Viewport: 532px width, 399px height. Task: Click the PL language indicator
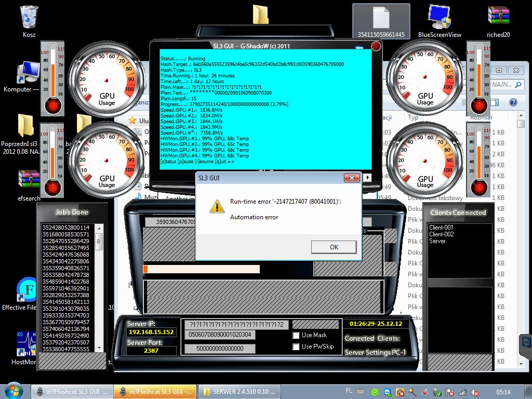coord(349,391)
